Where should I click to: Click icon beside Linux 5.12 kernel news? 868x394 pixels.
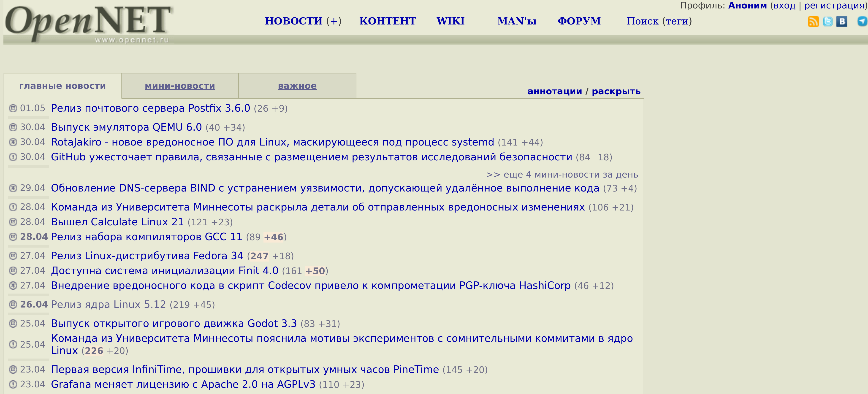coord(13,305)
